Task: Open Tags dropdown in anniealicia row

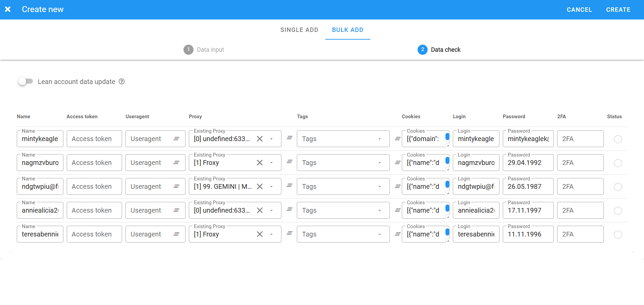Action: tap(343, 210)
